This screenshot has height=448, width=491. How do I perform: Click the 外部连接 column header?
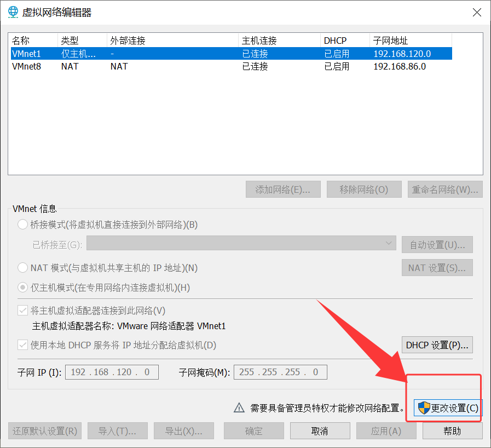(172, 41)
